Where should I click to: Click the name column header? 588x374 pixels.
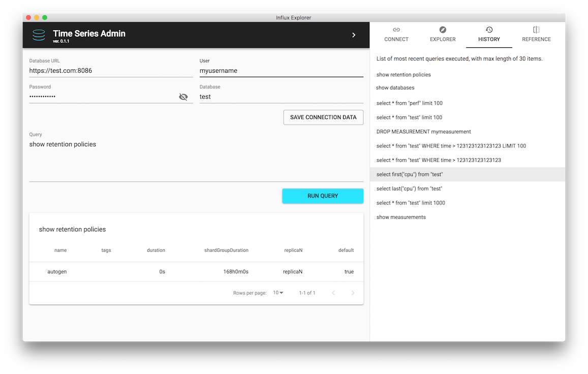[60, 250]
